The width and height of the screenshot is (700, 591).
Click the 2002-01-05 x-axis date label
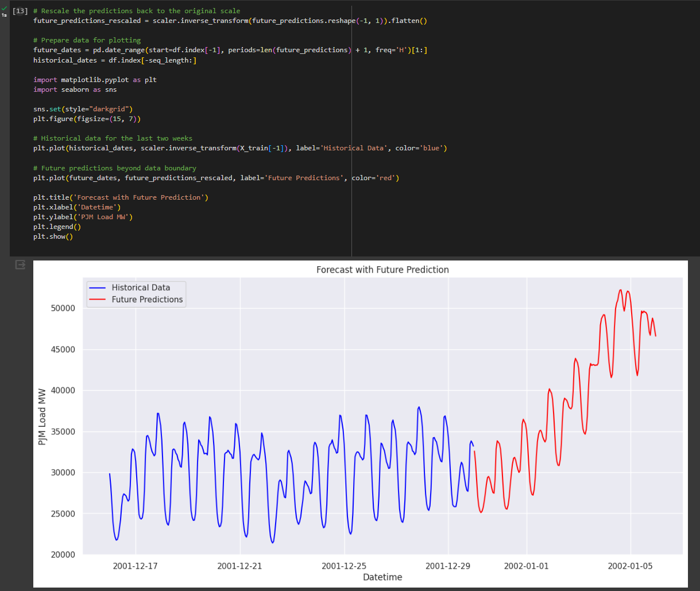630,566
